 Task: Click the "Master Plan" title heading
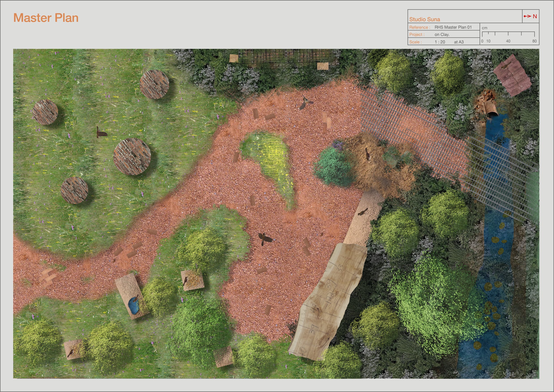pos(46,18)
